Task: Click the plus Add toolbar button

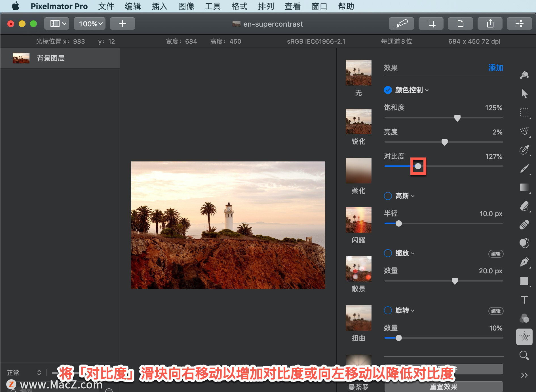Action: point(122,24)
